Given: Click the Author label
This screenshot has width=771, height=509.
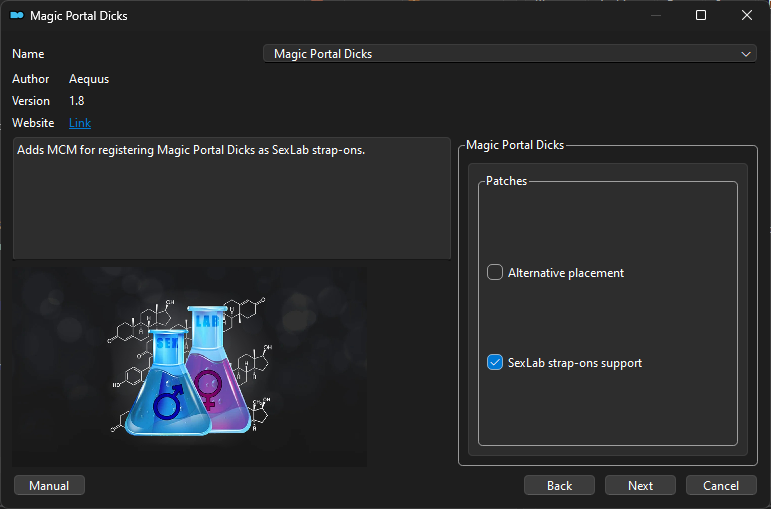Looking at the screenshot, I should coord(30,79).
